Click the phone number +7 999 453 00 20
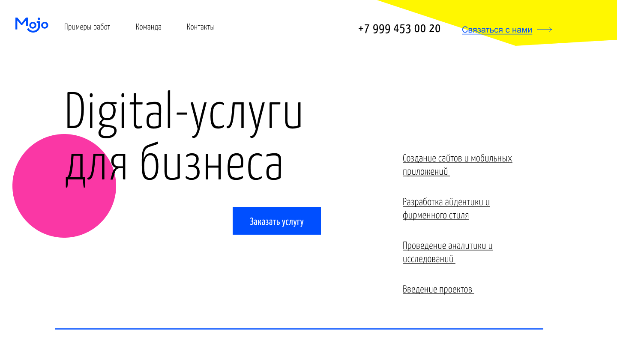 tap(399, 29)
